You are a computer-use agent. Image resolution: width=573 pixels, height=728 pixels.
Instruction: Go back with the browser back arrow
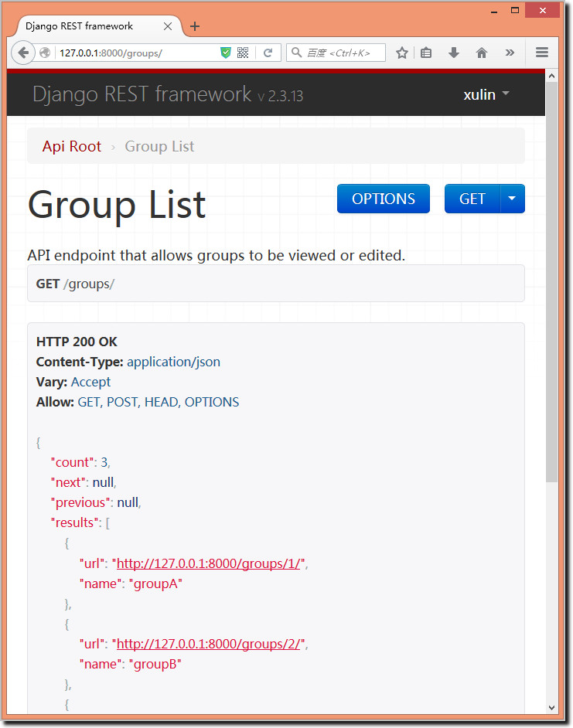pyautogui.click(x=23, y=53)
